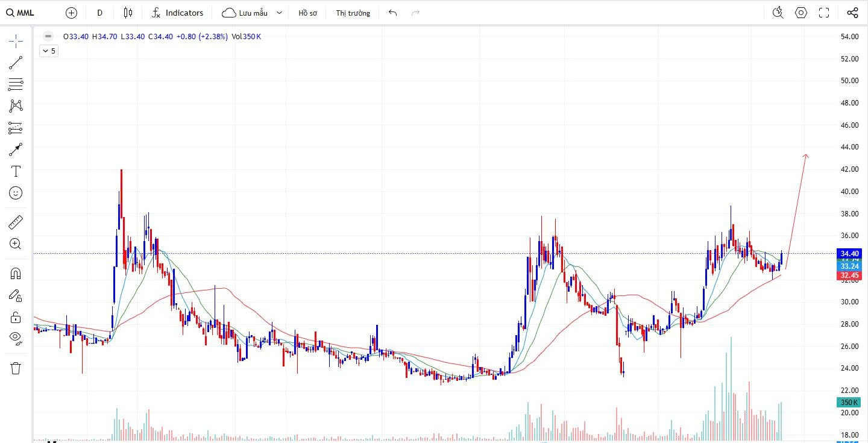Toggle magnet snap mode
The height and width of the screenshot is (443, 868).
coord(16,274)
